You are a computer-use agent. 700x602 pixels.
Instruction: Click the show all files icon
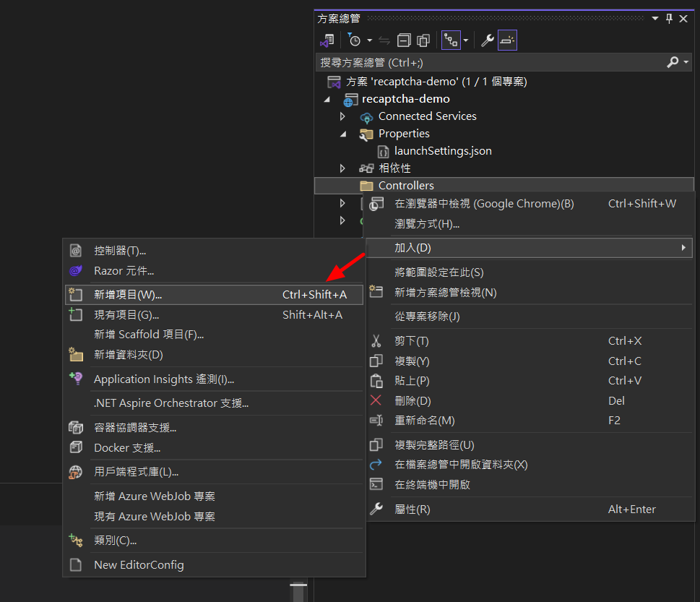[x=423, y=40]
